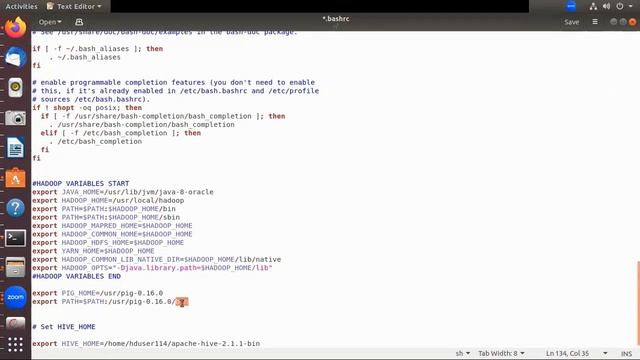Open the Activities overview
This screenshot has width=640, height=360.
[x=21, y=6]
